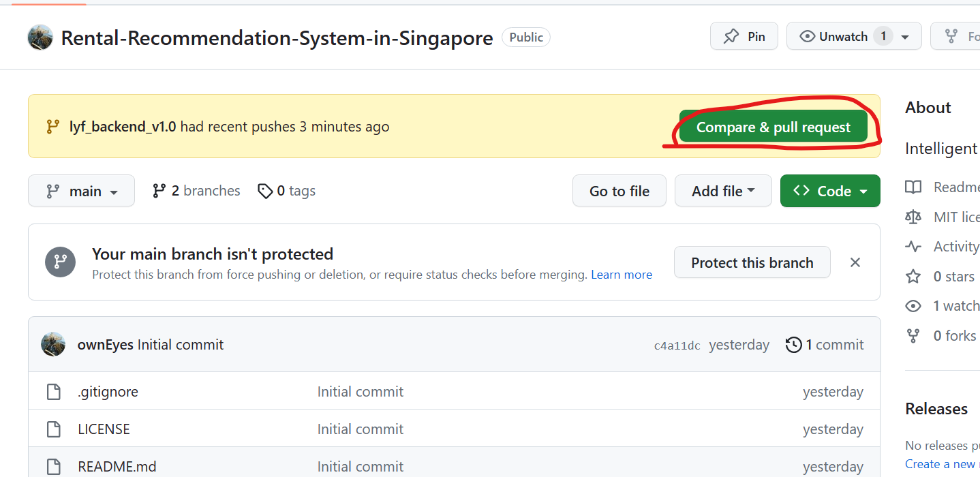The height and width of the screenshot is (477, 980).
Task: Click the Go to file button
Action: tap(619, 191)
